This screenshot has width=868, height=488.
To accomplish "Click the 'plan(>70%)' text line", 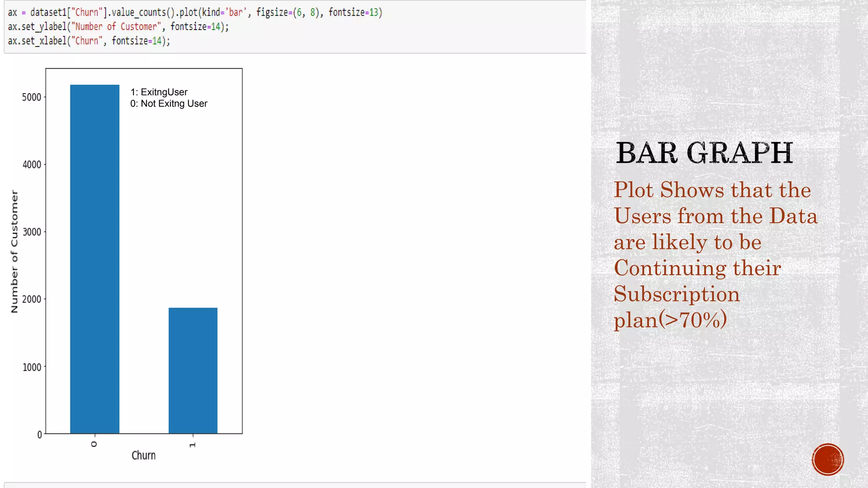I will [x=670, y=320].
